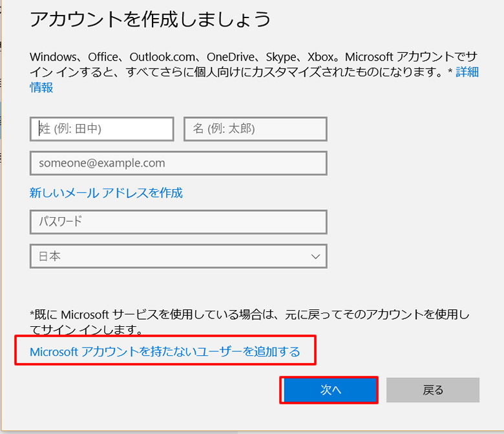Screen dimensions: 504x434
Task: Select Microsoft アカウントを持たないユーザーを追加する link
Action: tap(165, 351)
